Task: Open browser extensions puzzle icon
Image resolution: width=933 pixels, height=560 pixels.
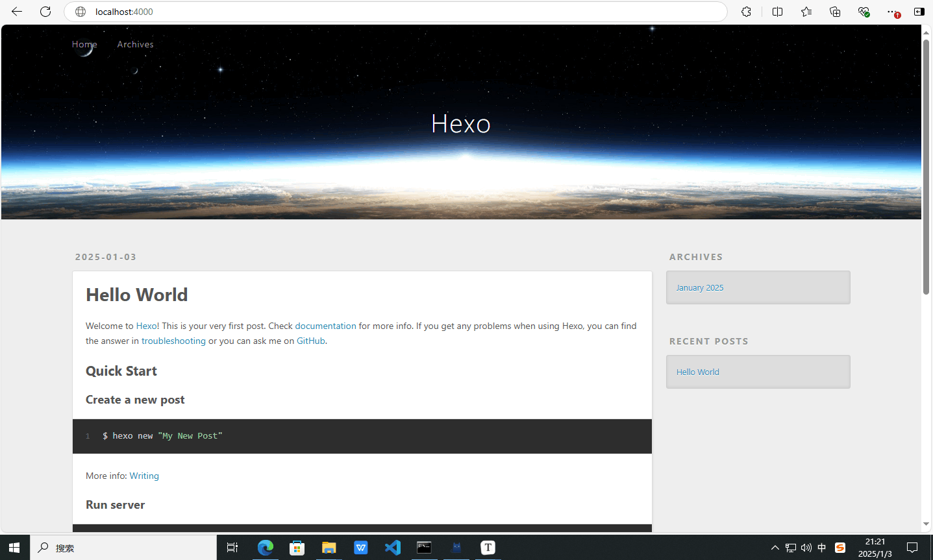Action: point(747,12)
